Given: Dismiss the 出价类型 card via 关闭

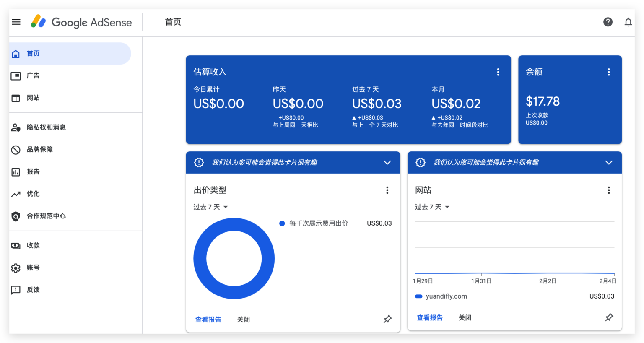Looking at the screenshot, I should [244, 319].
